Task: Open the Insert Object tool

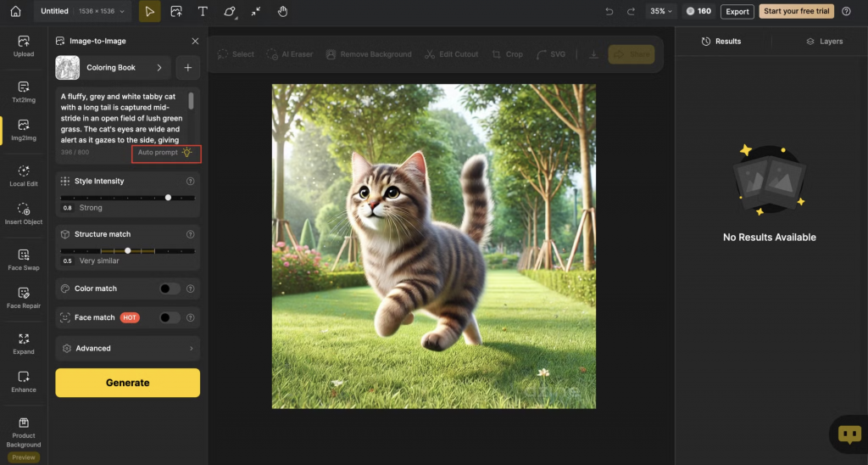Action: 24,214
